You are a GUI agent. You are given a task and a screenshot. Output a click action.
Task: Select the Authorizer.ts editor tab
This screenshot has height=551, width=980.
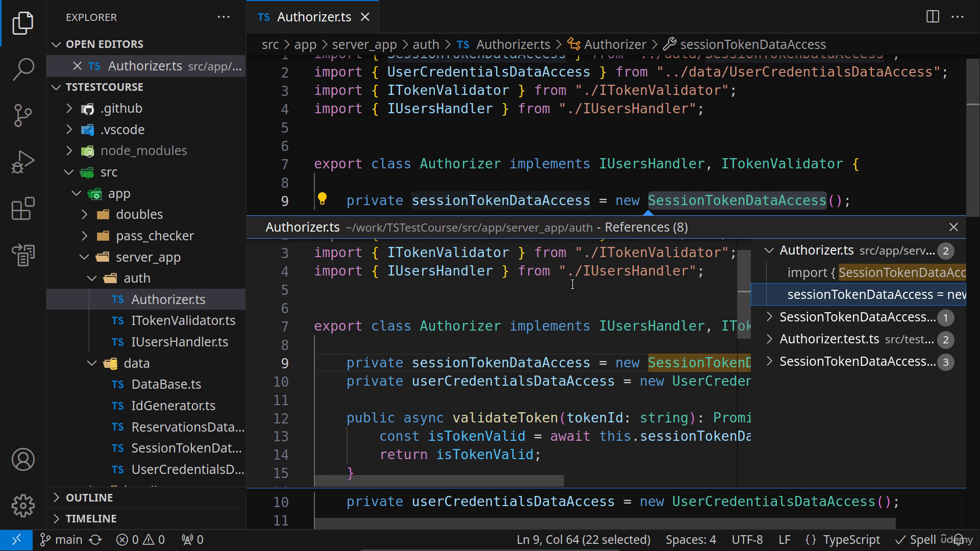pyautogui.click(x=312, y=17)
